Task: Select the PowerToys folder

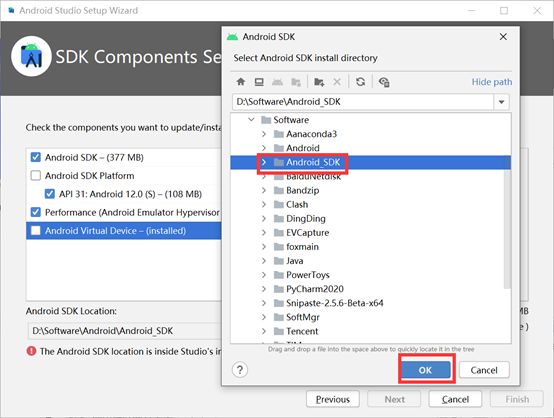Action: 307,275
